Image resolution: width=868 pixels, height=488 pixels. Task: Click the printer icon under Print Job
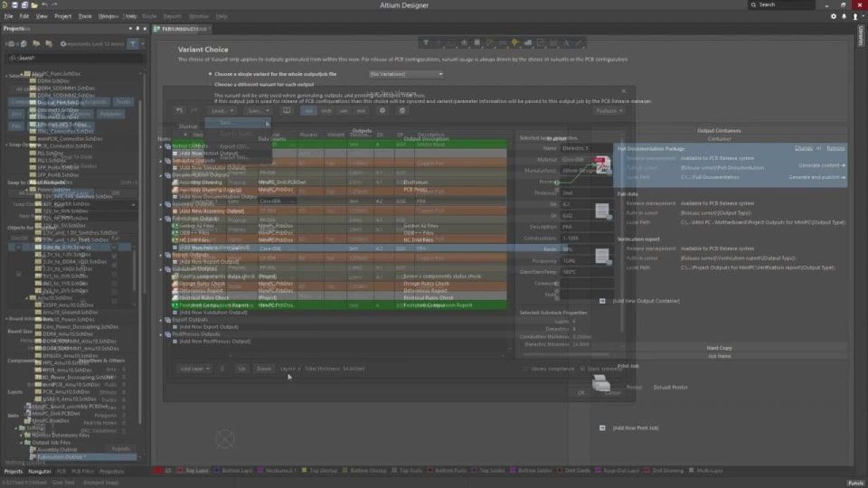coord(601,382)
